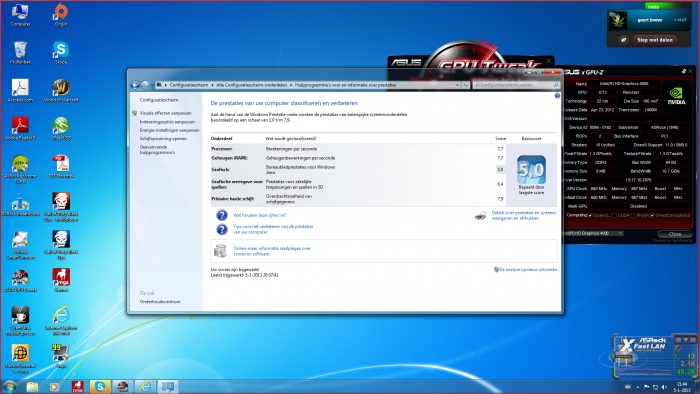
Task: Open the Computer desktop icon
Action: point(20,15)
